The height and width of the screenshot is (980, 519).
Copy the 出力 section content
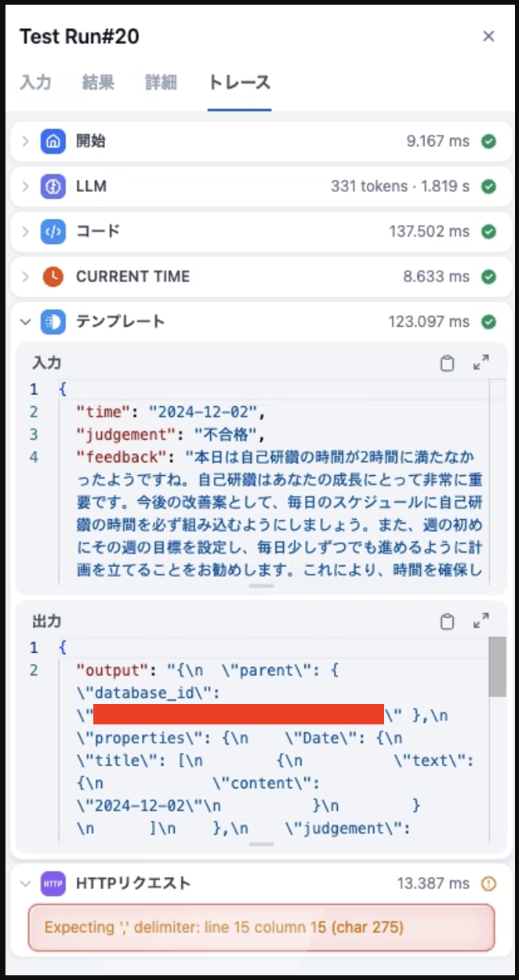click(447, 622)
